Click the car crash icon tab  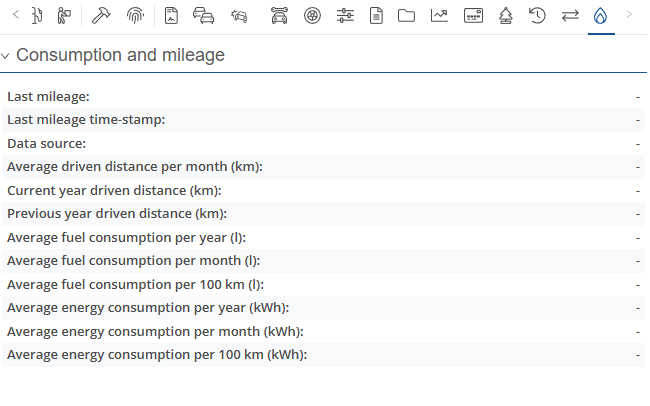239,15
